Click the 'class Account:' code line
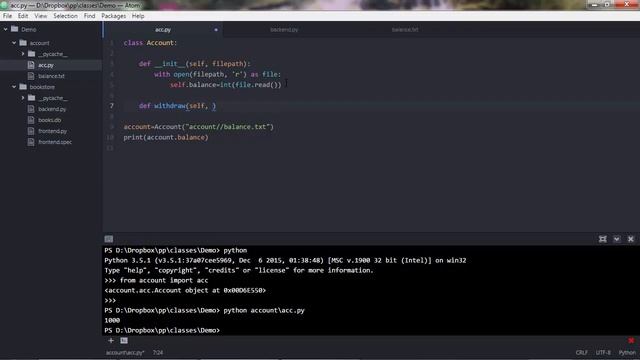Viewport: 640px width, 360px height. coord(150,43)
